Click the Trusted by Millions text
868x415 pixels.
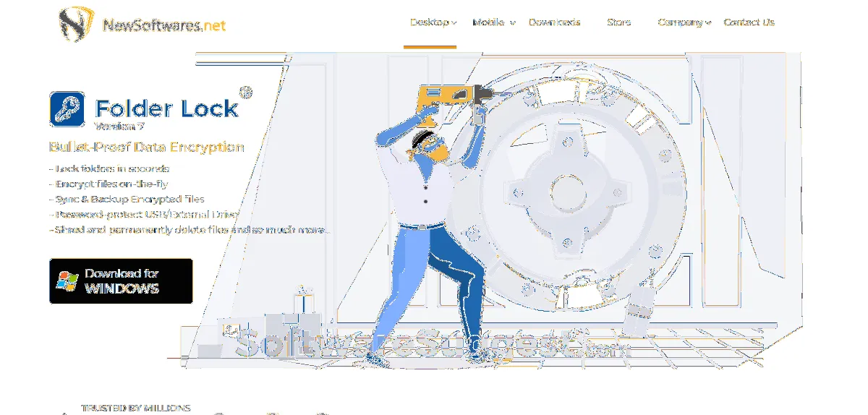click(x=136, y=408)
